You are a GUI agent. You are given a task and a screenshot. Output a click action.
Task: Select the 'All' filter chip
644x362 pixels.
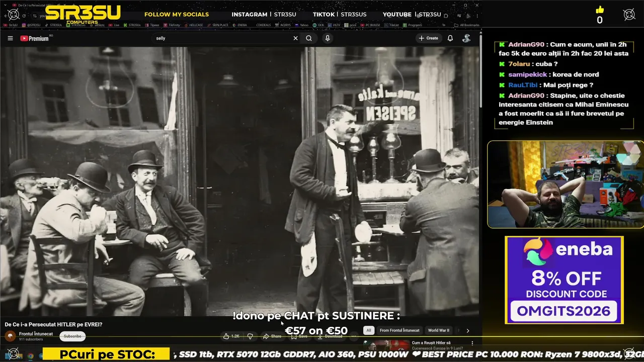(x=369, y=330)
